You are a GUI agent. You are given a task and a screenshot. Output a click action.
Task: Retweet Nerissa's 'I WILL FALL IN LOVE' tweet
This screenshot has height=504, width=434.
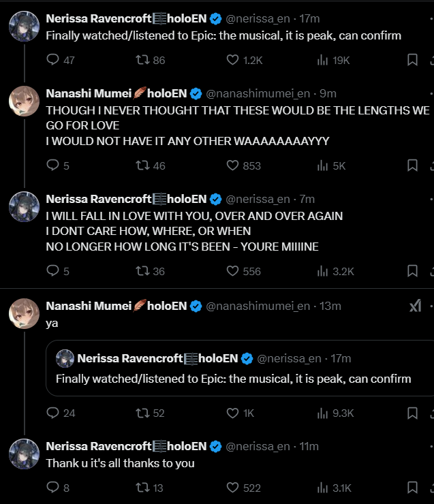click(x=143, y=271)
